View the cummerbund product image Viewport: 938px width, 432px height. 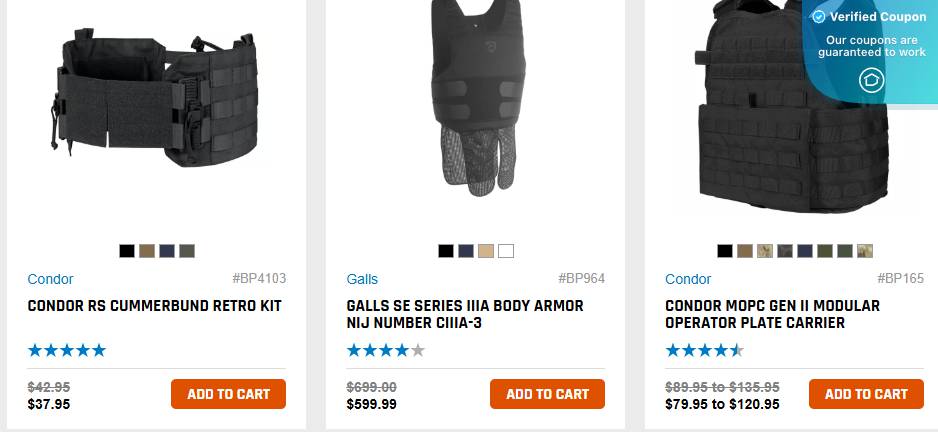(155, 97)
